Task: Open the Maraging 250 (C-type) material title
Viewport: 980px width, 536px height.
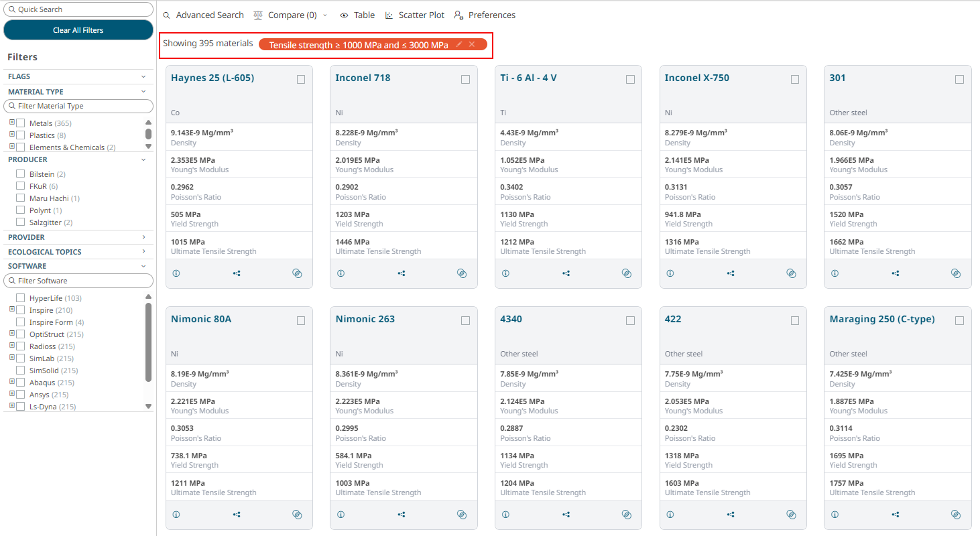Action: tap(882, 319)
